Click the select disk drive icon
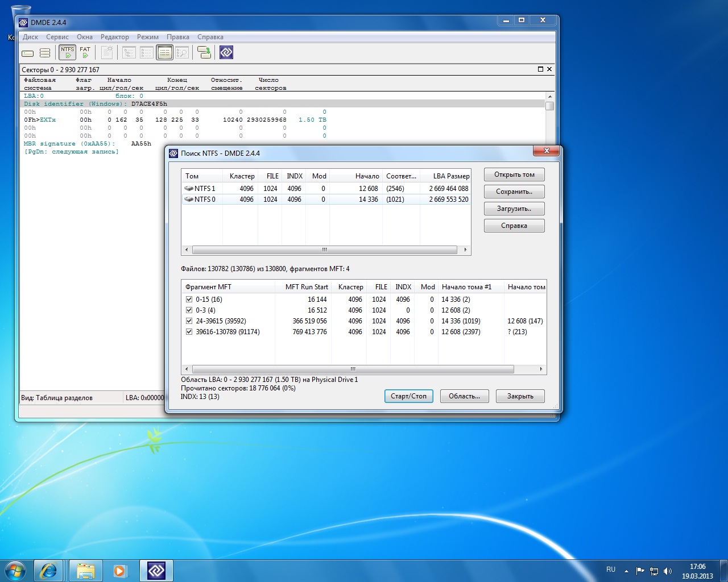 (x=28, y=53)
